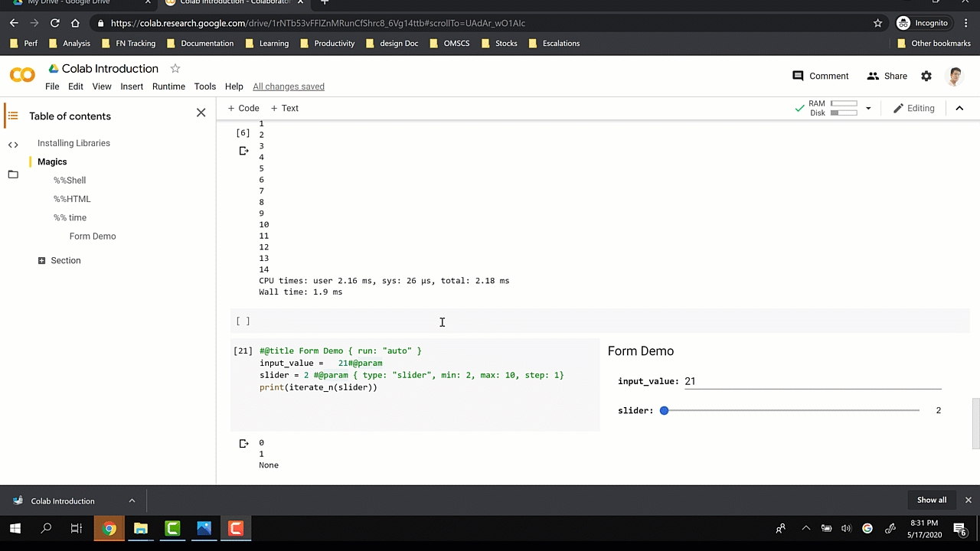Select %%HTML in table of contents
The height and width of the screenshot is (551, 980).
tap(72, 199)
